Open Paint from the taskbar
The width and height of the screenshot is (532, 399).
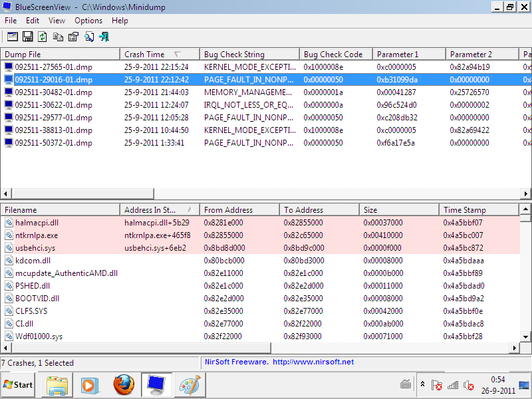coord(190,385)
